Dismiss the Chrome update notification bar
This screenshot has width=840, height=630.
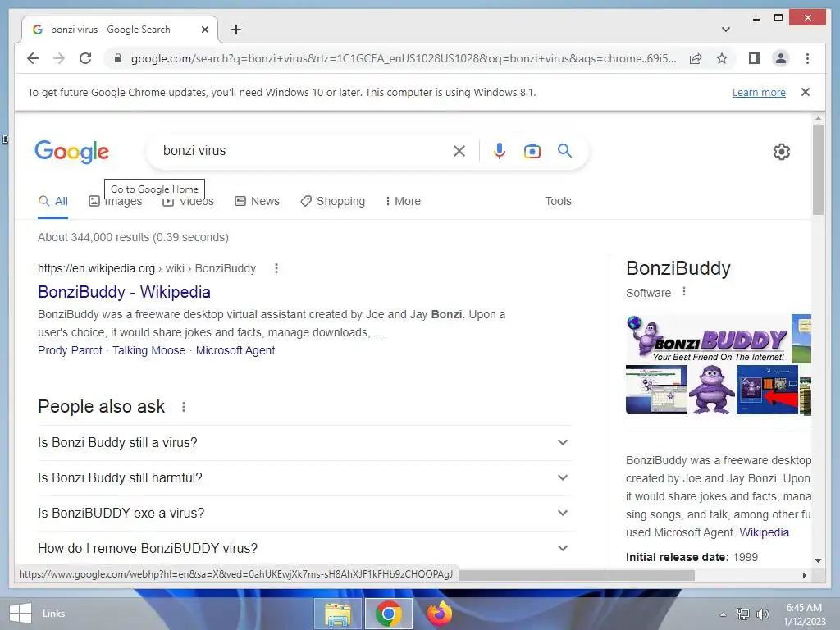coord(806,92)
